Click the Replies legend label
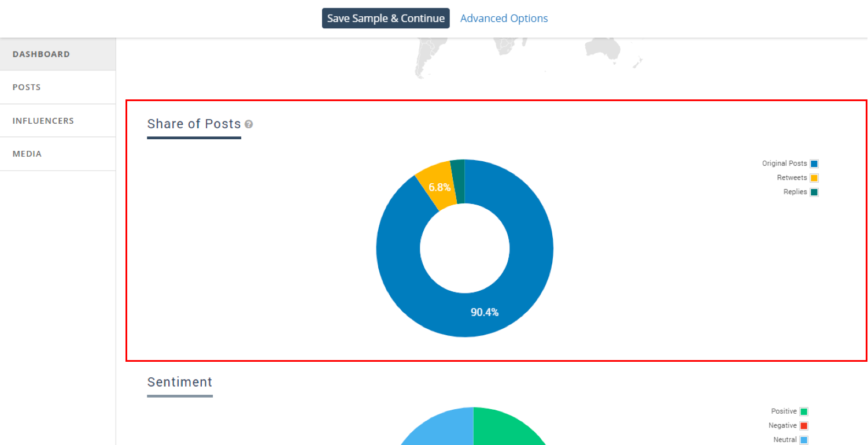The width and height of the screenshot is (868, 445). coord(795,192)
